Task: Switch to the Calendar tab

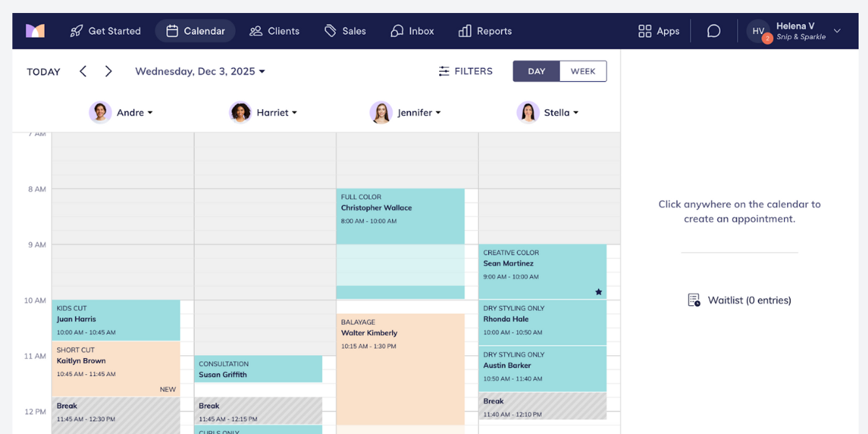Action: [x=195, y=30]
